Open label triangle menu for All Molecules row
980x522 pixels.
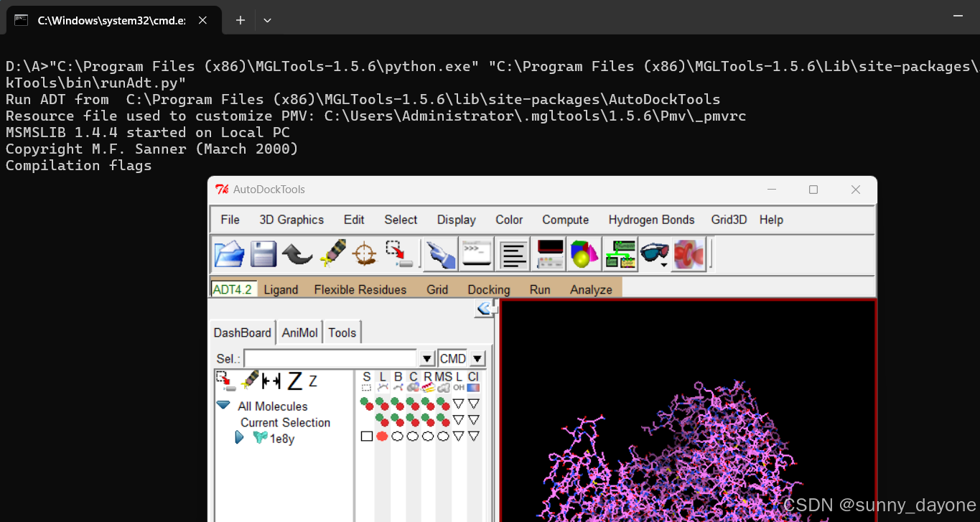458,404
